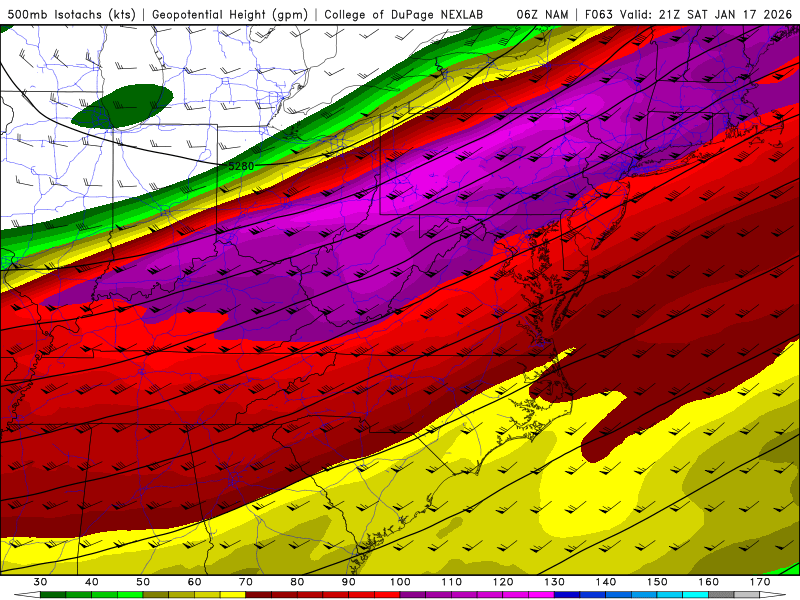Click the "06Z NAM" model run label
800x600 pixels.
[x=542, y=15]
